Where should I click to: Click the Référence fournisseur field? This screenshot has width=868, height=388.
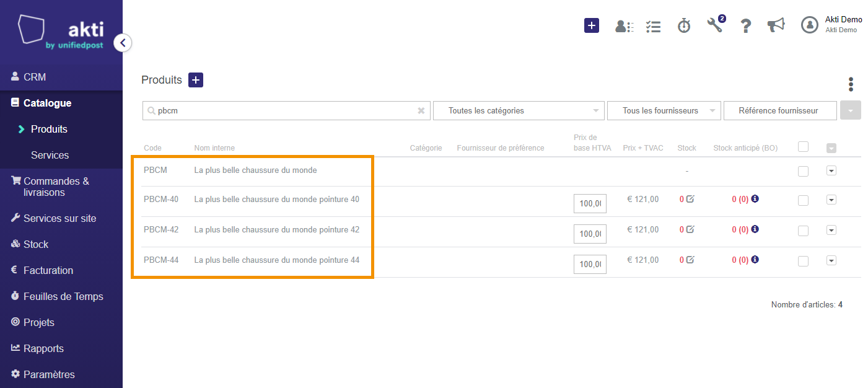click(x=780, y=111)
